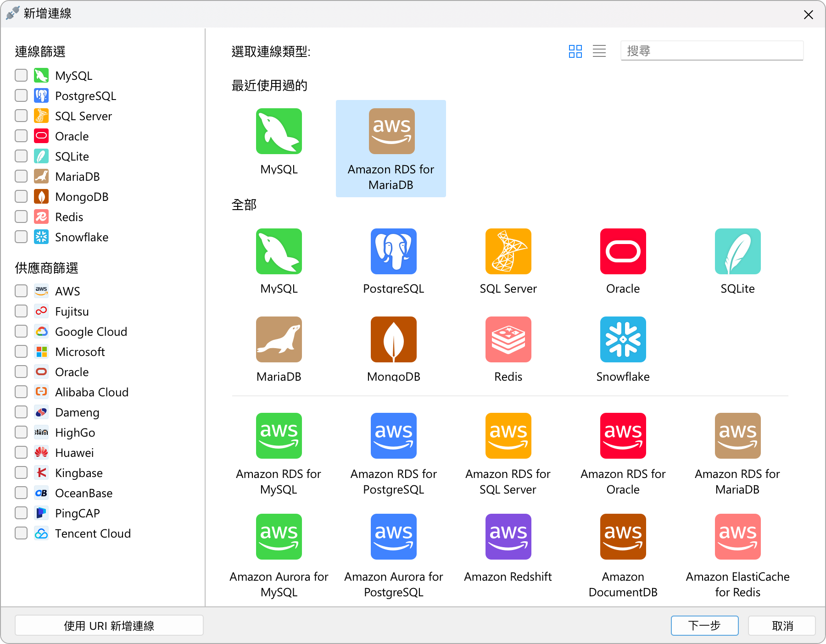The image size is (826, 644).
Task: Enable the Tencent Cloud vendor checkbox
Action: (21, 533)
